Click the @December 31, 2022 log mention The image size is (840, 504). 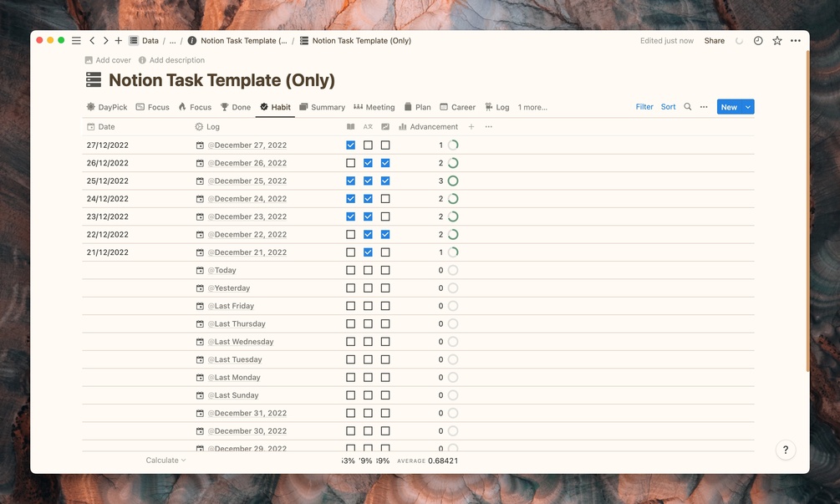(x=247, y=414)
